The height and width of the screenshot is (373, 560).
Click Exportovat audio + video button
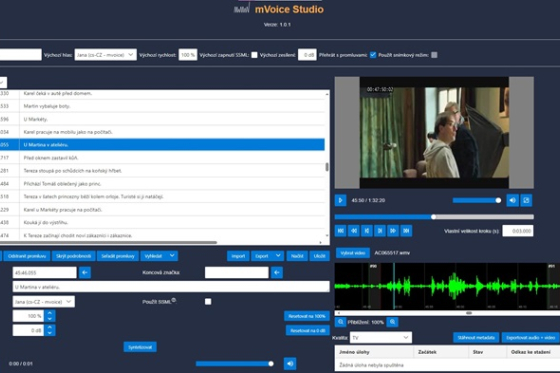[x=530, y=338]
